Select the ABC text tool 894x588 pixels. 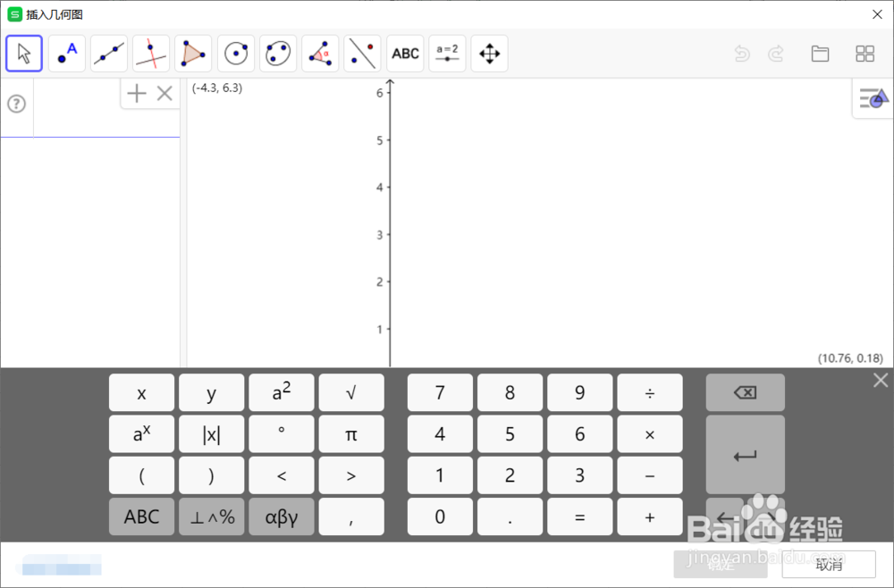[405, 54]
